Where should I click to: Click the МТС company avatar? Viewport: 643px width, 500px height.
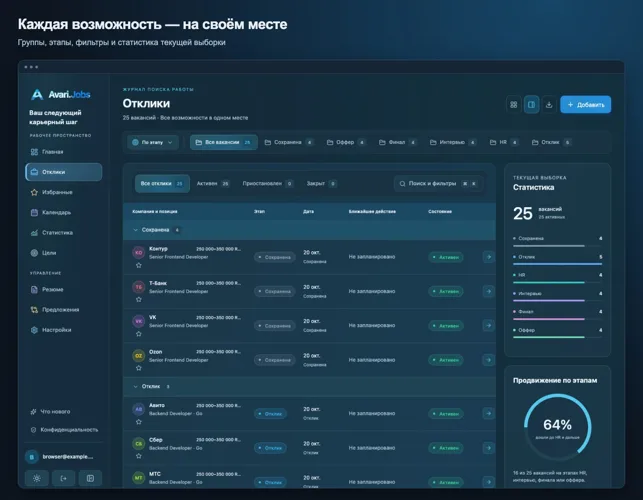click(139, 477)
